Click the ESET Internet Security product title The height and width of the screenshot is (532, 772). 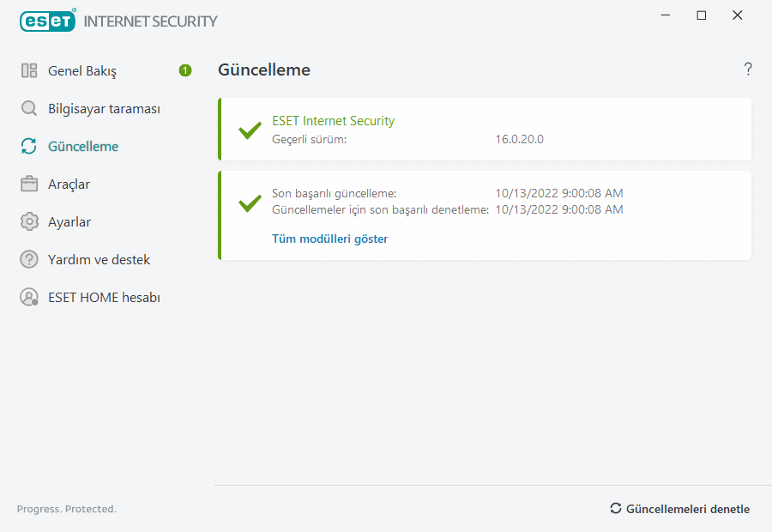[x=333, y=121]
